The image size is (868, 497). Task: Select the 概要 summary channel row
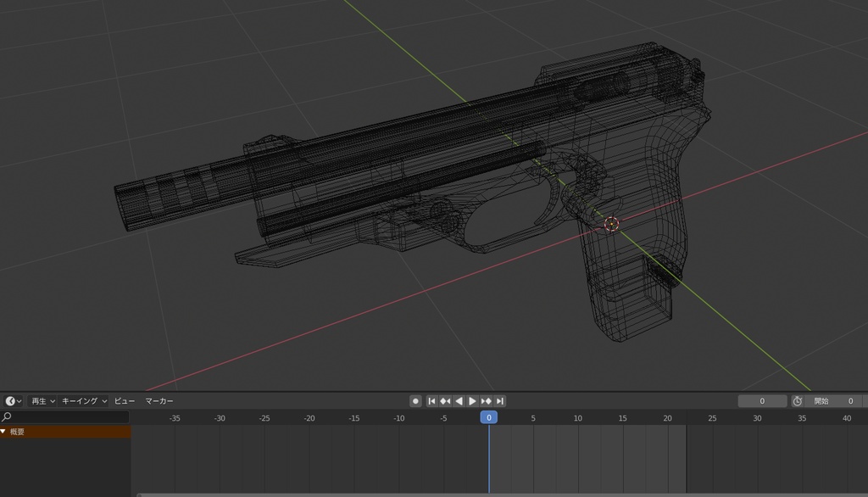click(51, 431)
